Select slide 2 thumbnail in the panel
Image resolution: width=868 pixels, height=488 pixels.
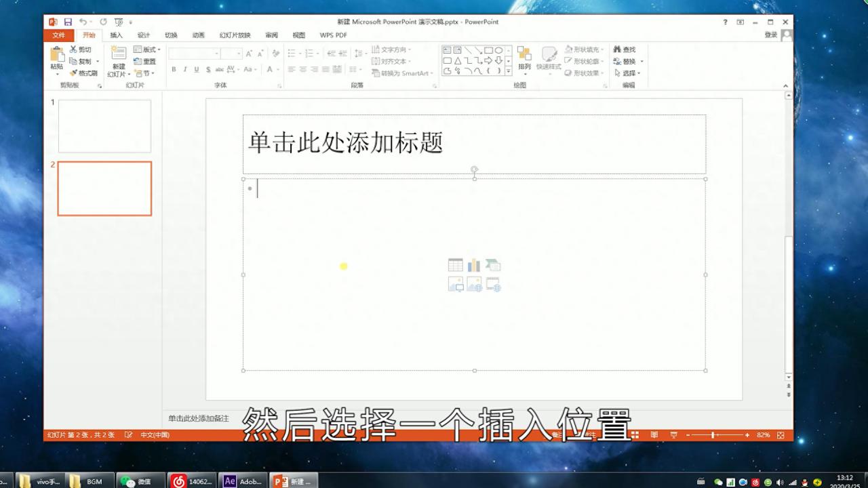click(104, 188)
